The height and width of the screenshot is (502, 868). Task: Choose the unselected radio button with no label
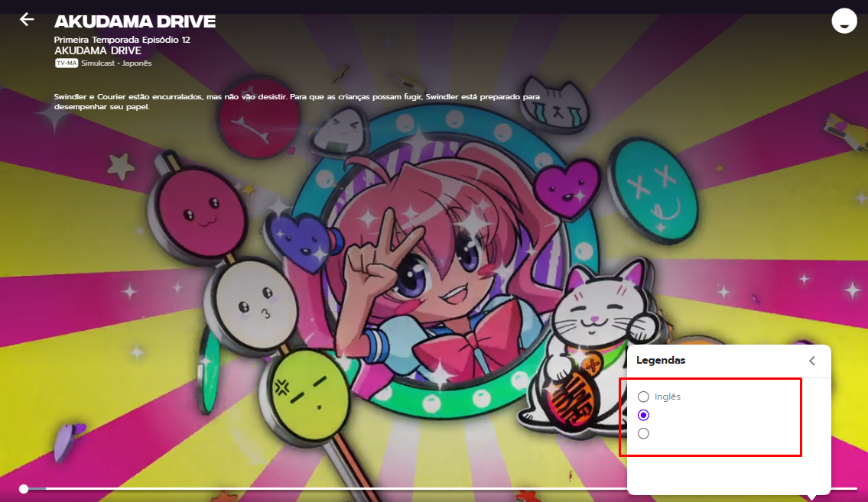coord(643,433)
